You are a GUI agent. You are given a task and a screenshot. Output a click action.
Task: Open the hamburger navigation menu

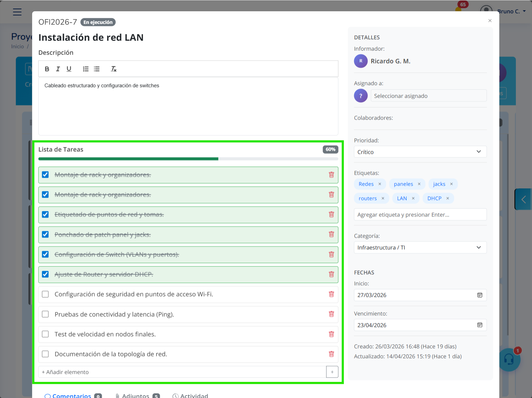click(x=17, y=12)
